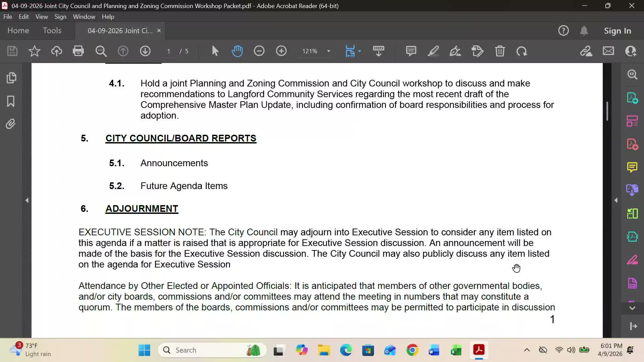
Task: Click the Selection arrow tool
Action: 215,51
